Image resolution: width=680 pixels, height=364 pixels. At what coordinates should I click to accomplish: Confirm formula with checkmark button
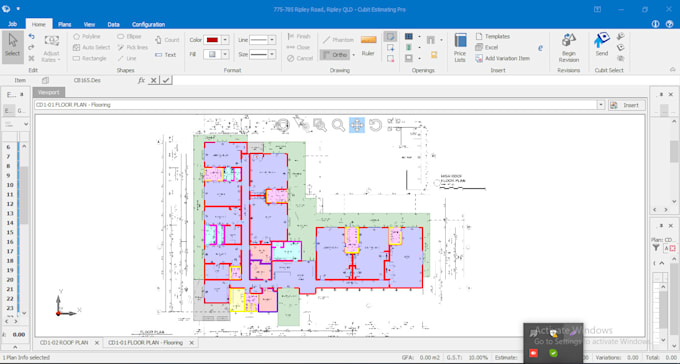click(x=166, y=80)
